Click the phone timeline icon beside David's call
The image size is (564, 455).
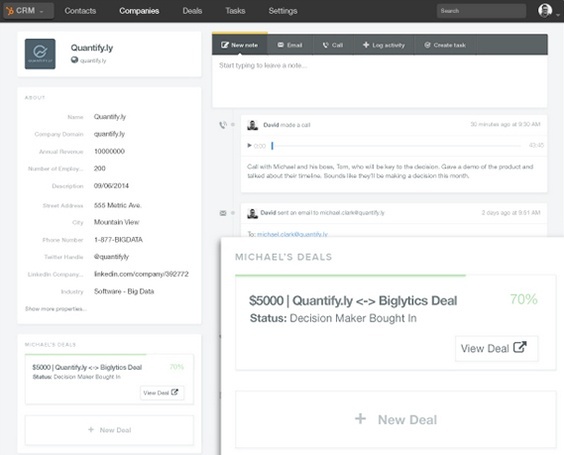pyautogui.click(x=223, y=125)
